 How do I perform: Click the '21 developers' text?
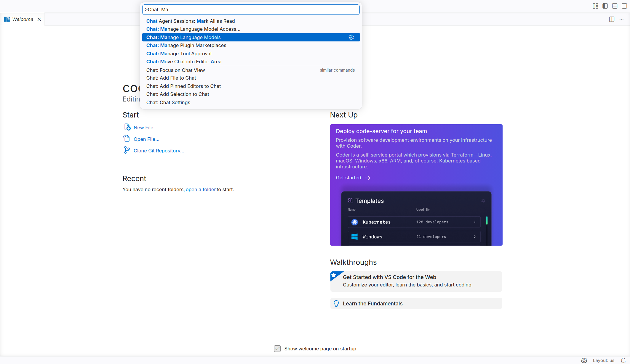point(431,237)
